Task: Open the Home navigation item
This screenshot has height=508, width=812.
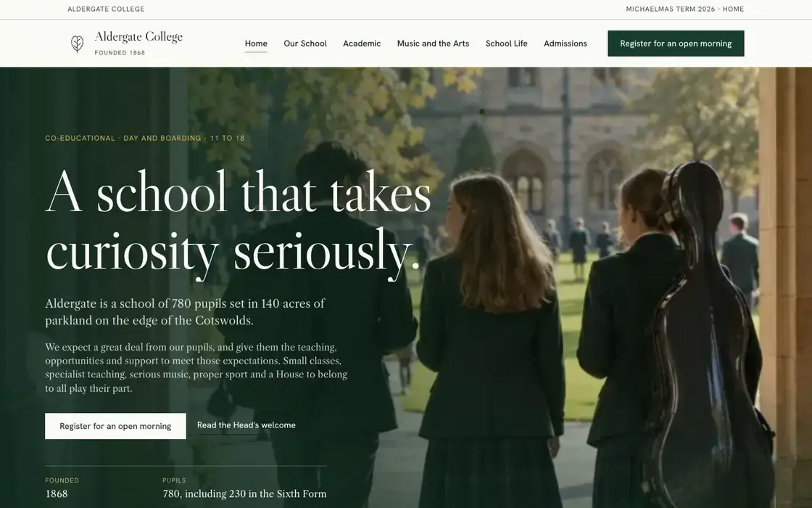Action: click(x=256, y=44)
